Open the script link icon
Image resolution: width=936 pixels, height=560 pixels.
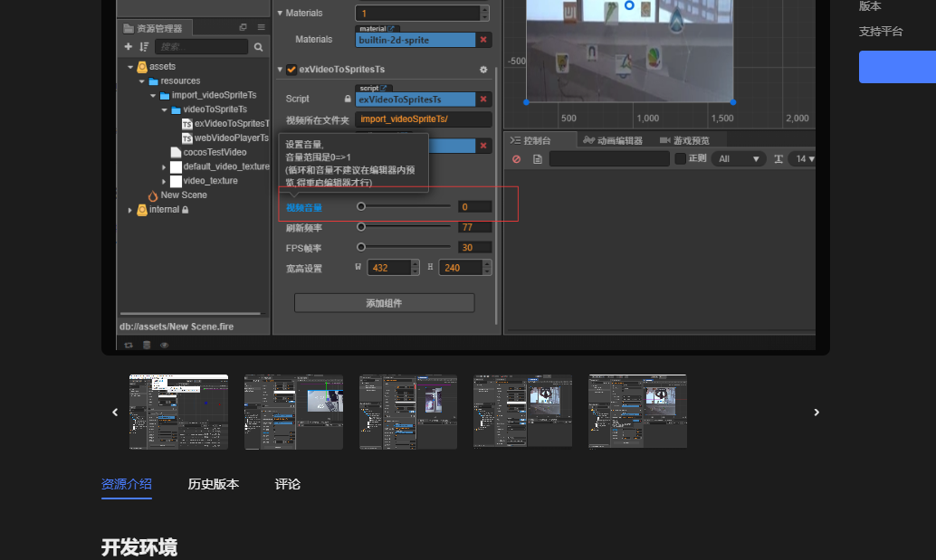(383, 89)
